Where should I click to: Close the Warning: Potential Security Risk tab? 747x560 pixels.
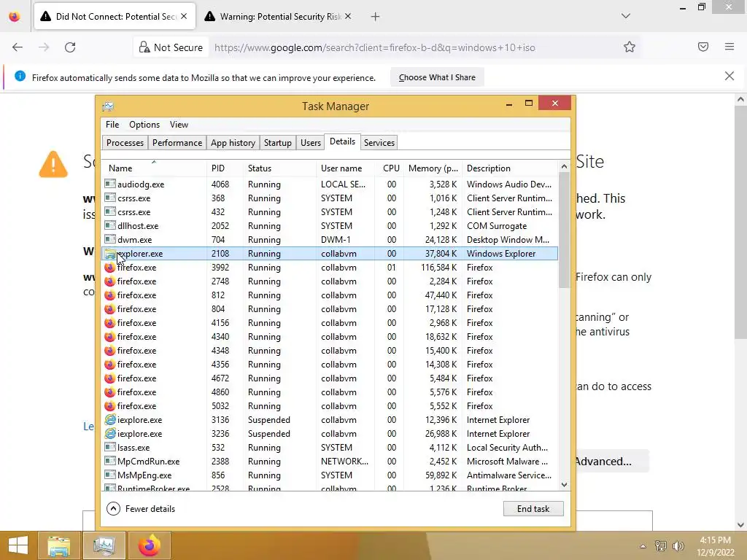348,16
